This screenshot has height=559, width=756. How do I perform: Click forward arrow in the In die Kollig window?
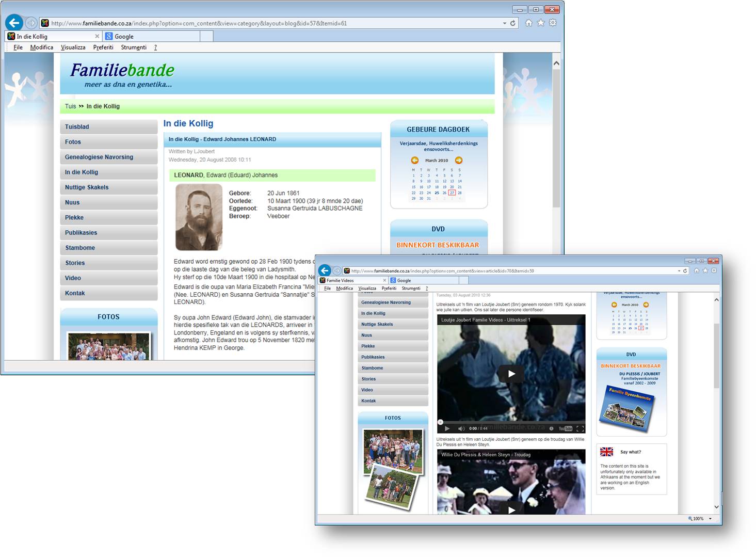pos(31,23)
